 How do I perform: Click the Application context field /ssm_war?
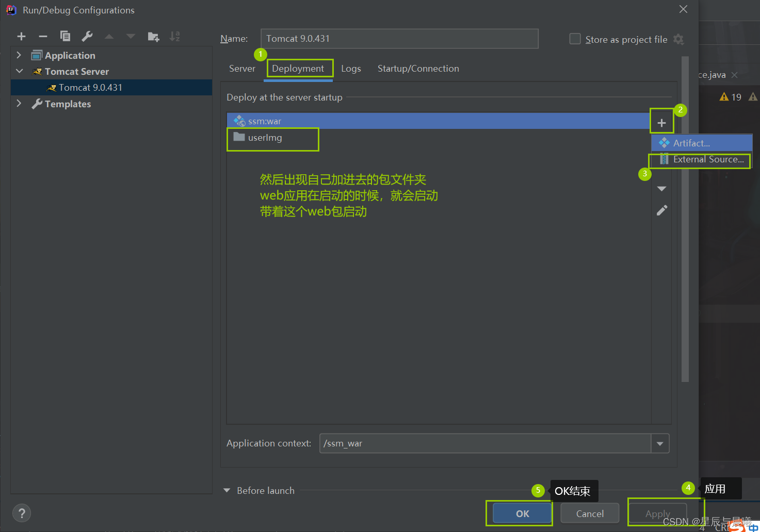click(485, 443)
